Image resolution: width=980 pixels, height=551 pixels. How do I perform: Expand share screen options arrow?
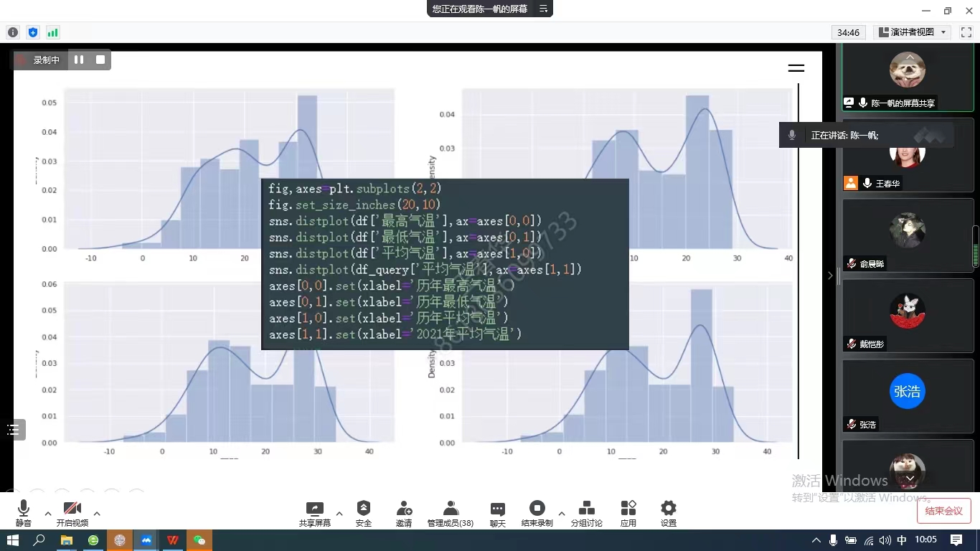339,514
